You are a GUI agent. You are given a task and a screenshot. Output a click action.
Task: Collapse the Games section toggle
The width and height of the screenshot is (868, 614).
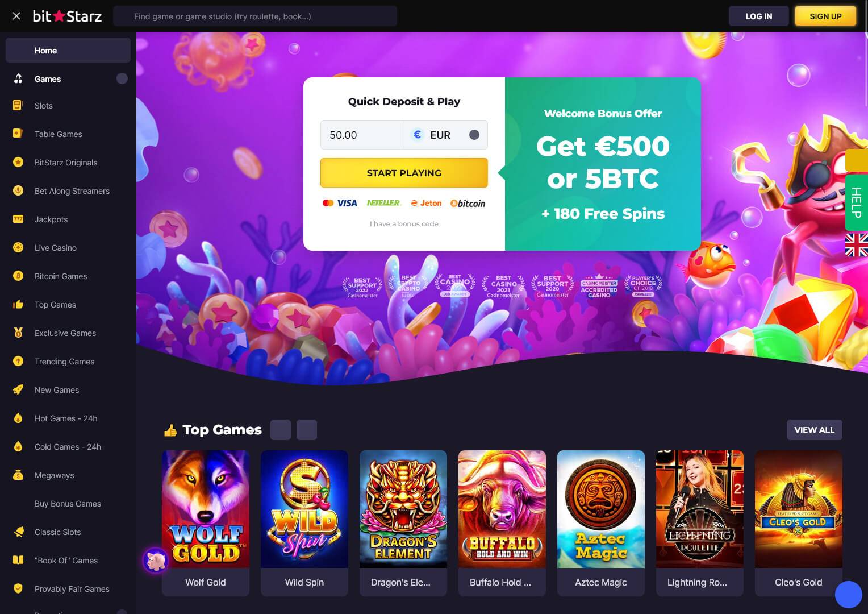click(122, 78)
